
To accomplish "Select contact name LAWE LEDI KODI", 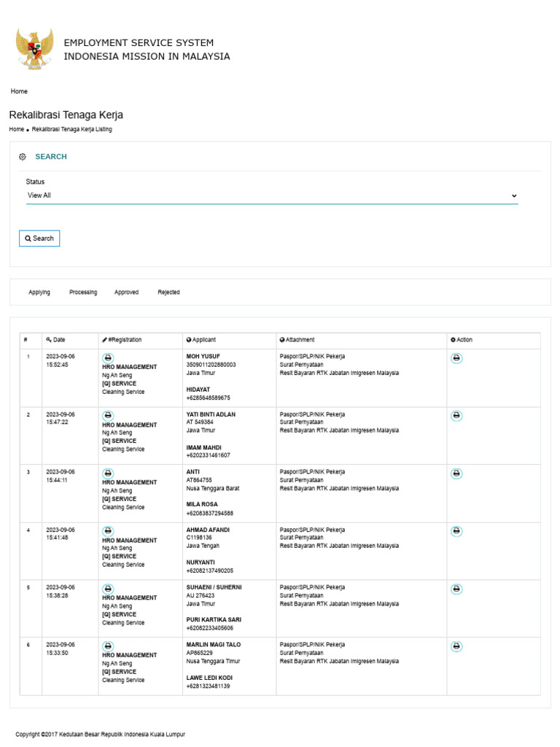I will [x=209, y=678].
